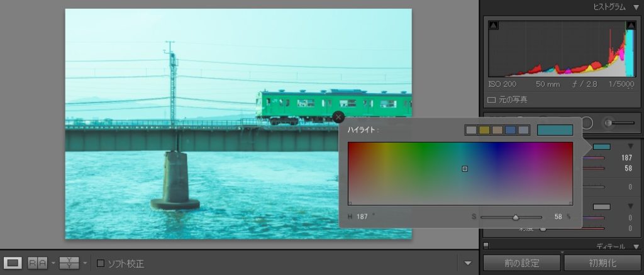
Task: Click the 前の設定 button
Action: tap(521, 262)
